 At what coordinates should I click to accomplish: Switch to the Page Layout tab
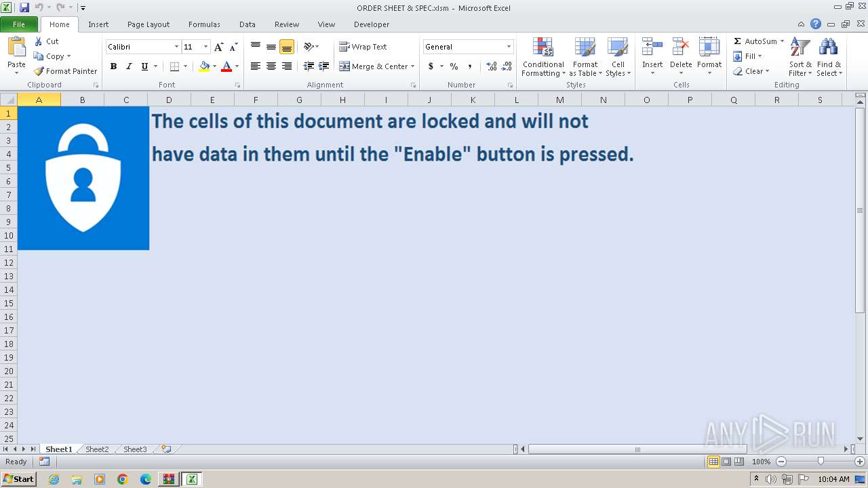[149, 24]
